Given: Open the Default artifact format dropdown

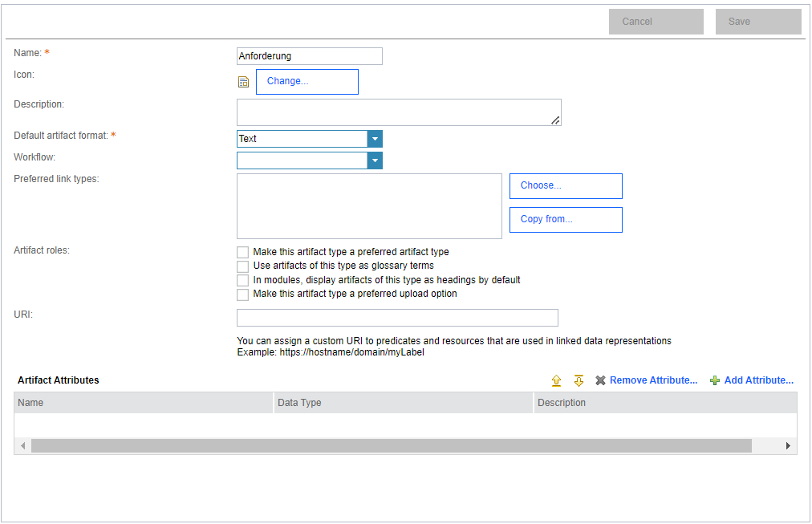Looking at the screenshot, I should click(375, 139).
